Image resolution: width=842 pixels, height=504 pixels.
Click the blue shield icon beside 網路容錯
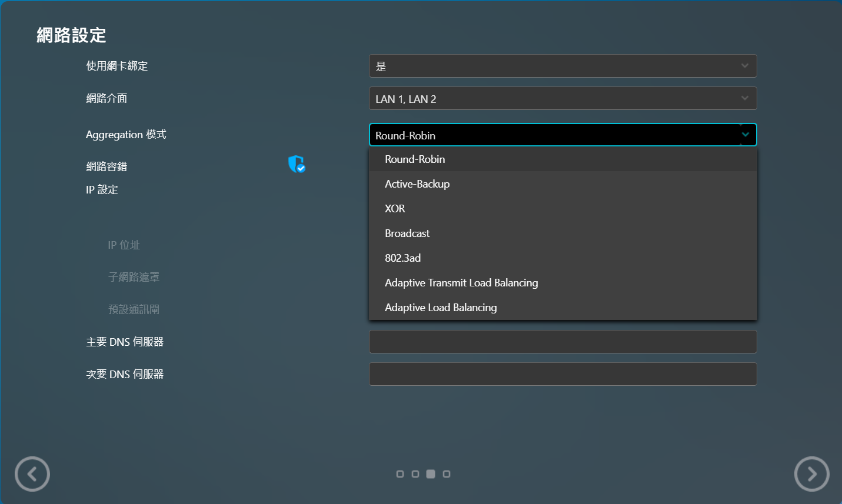pyautogui.click(x=297, y=164)
